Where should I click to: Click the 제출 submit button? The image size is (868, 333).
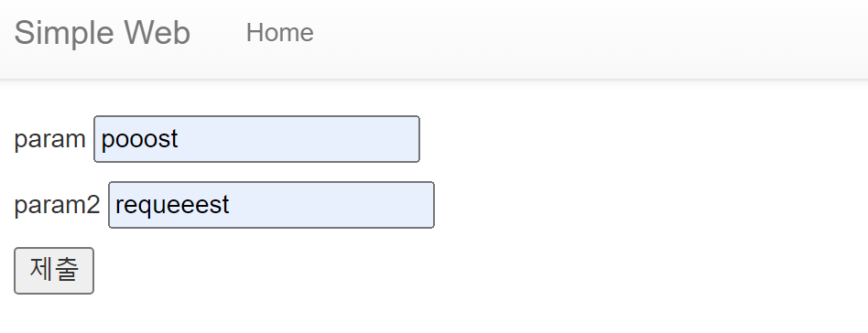pos(54,271)
